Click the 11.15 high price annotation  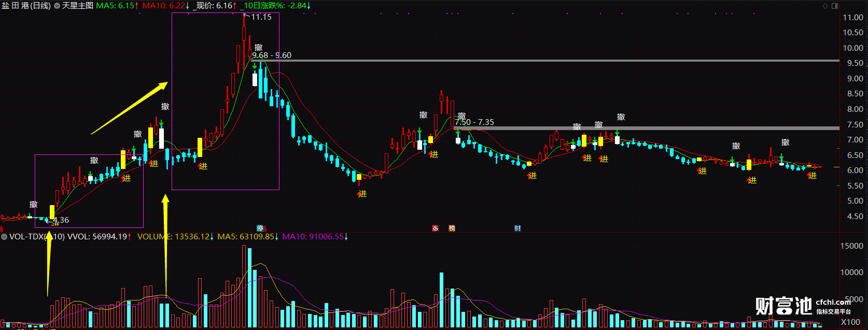(x=261, y=17)
